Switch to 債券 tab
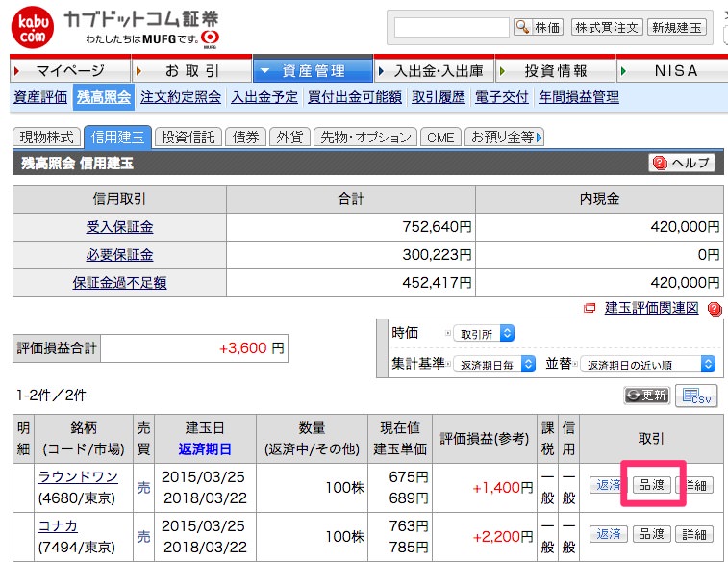The width and height of the screenshot is (728, 562). click(245, 138)
